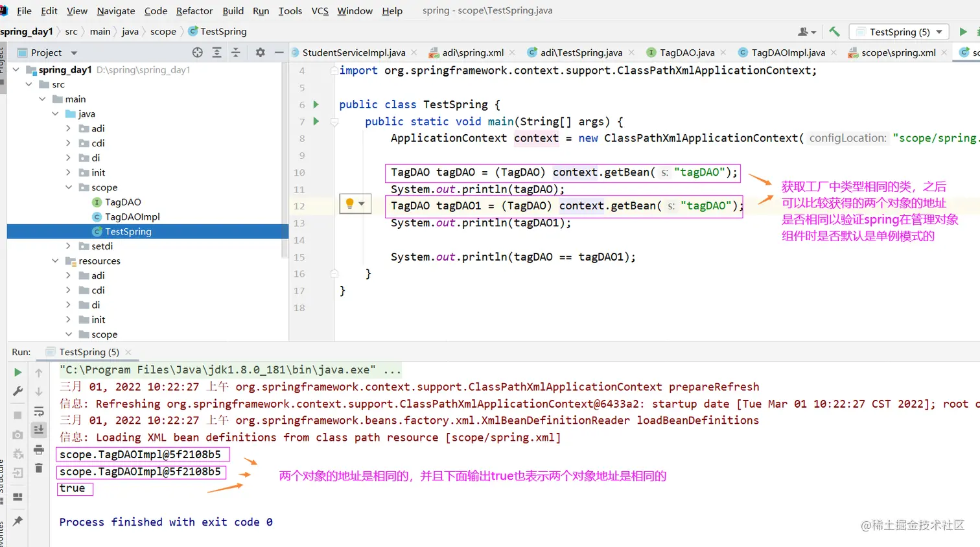Screen dimensions: 980x547
Task: Click line 15 println tagDAO == tagDAO1 code
Action: [x=513, y=257]
